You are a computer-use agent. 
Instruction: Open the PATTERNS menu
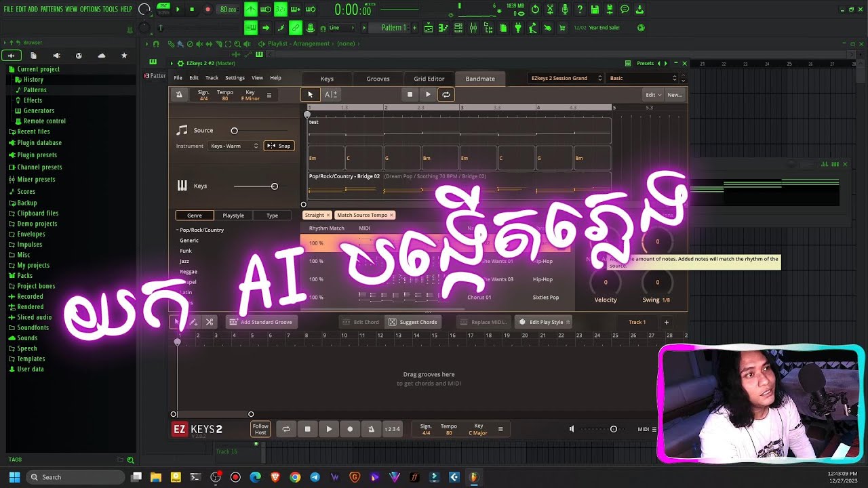point(52,9)
